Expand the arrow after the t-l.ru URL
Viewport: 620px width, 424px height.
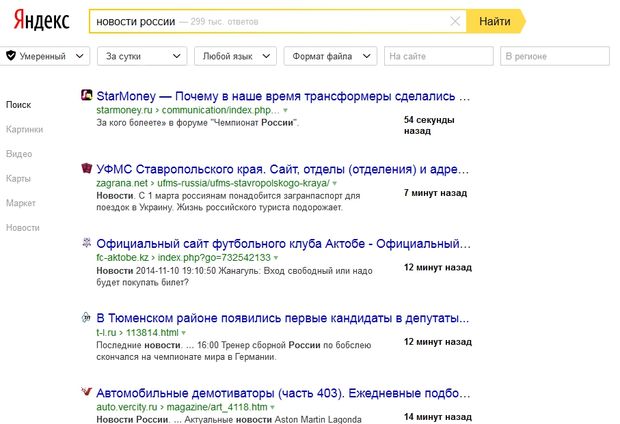point(183,333)
